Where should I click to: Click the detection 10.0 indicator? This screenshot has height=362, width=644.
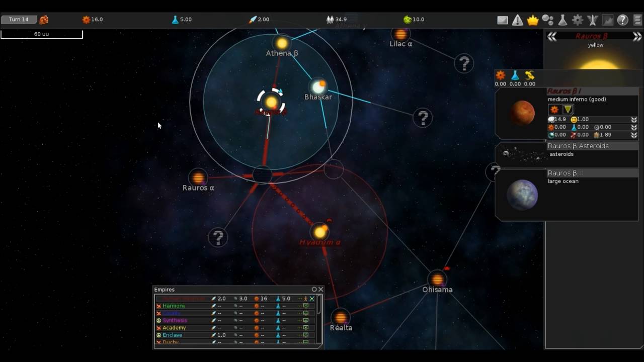click(x=414, y=20)
